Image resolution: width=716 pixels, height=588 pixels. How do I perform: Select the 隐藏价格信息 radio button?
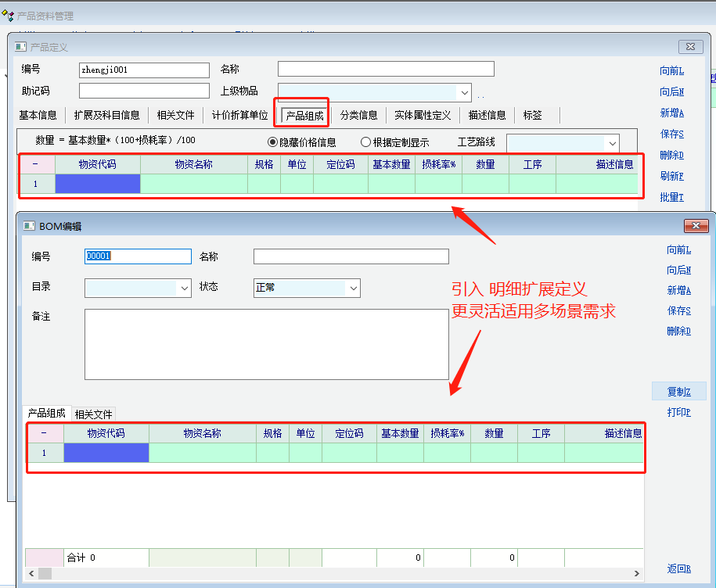(x=273, y=142)
